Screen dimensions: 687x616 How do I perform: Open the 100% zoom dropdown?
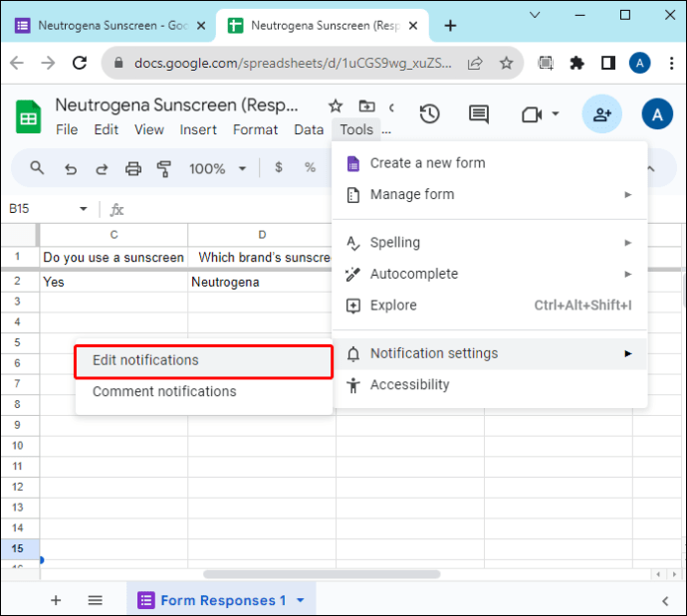click(218, 168)
